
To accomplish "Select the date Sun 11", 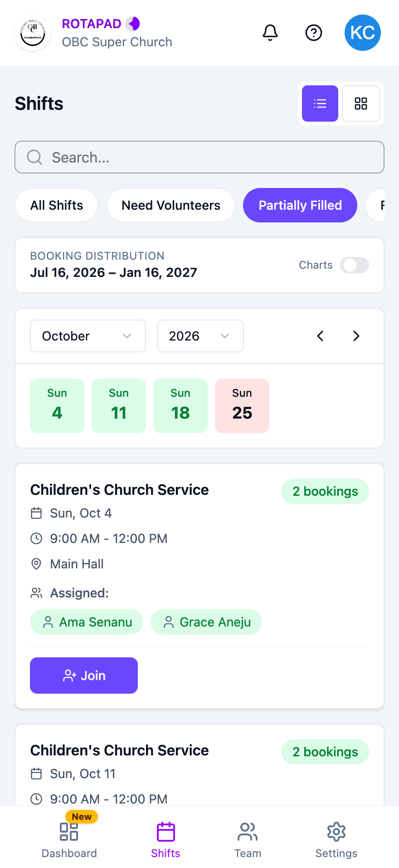I will coord(119,406).
